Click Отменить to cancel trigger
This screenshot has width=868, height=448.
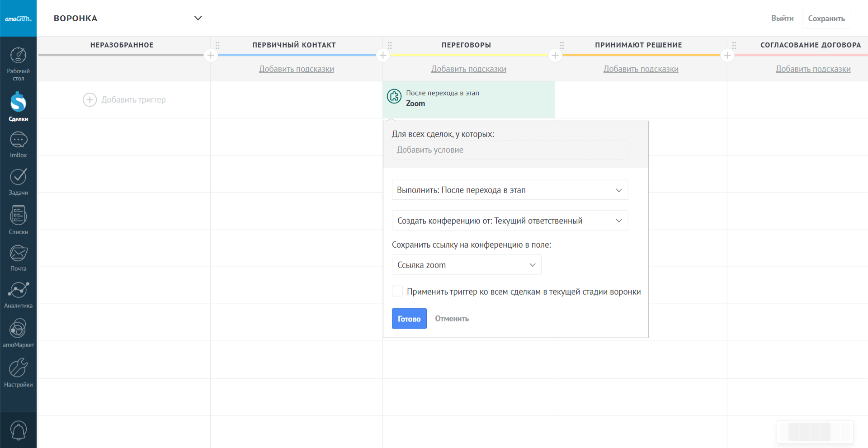pyautogui.click(x=452, y=319)
